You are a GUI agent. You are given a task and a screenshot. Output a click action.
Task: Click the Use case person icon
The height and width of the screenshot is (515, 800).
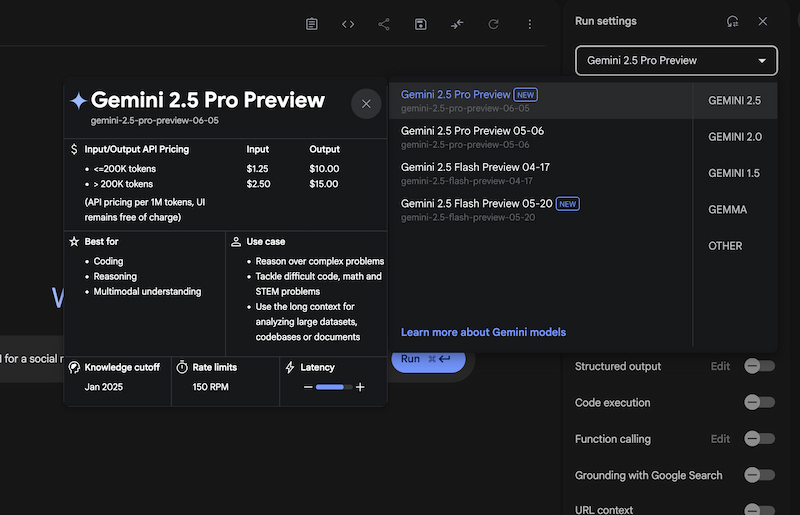[x=236, y=241]
